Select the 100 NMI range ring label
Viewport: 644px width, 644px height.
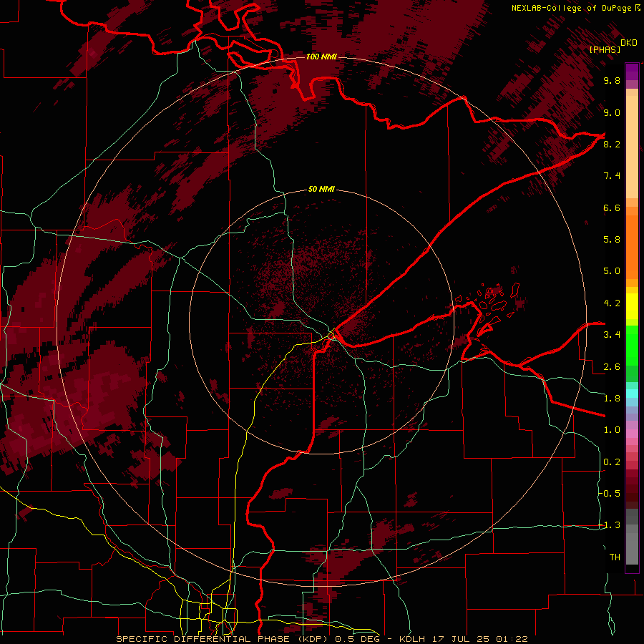tap(321, 57)
